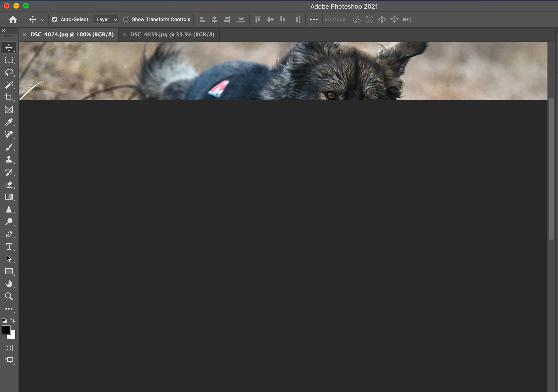Screen dimensions: 558x392
Task: Select the Clone Stamp tool
Action: click(9, 160)
